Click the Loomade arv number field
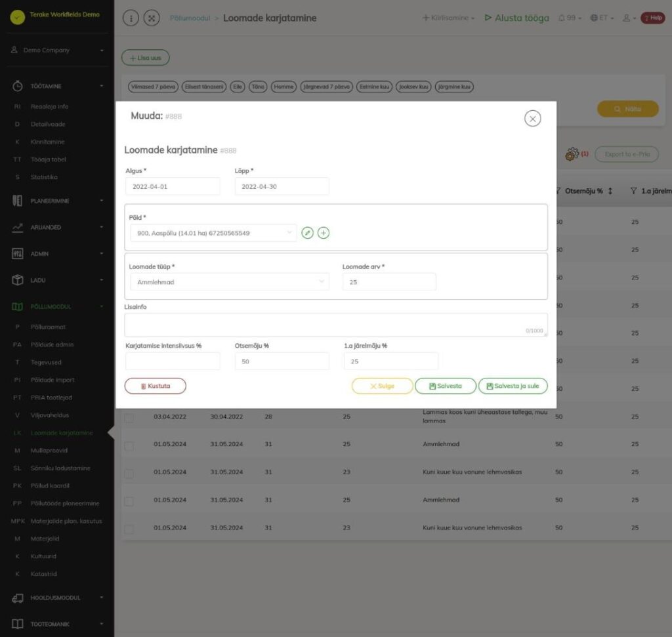Screen dimensions: 672x637 [389, 282]
